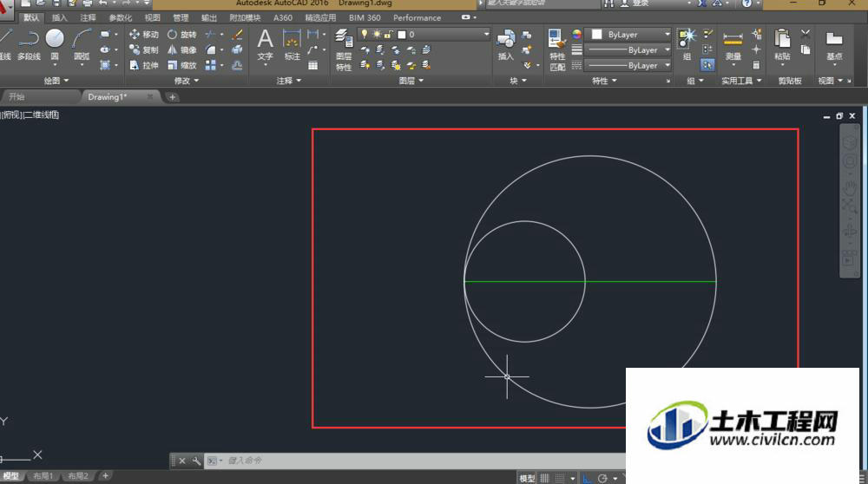Viewport: 868px width, 484px height.
Task: Click the Copy (复制) tool
Action: tap(144, 49)
